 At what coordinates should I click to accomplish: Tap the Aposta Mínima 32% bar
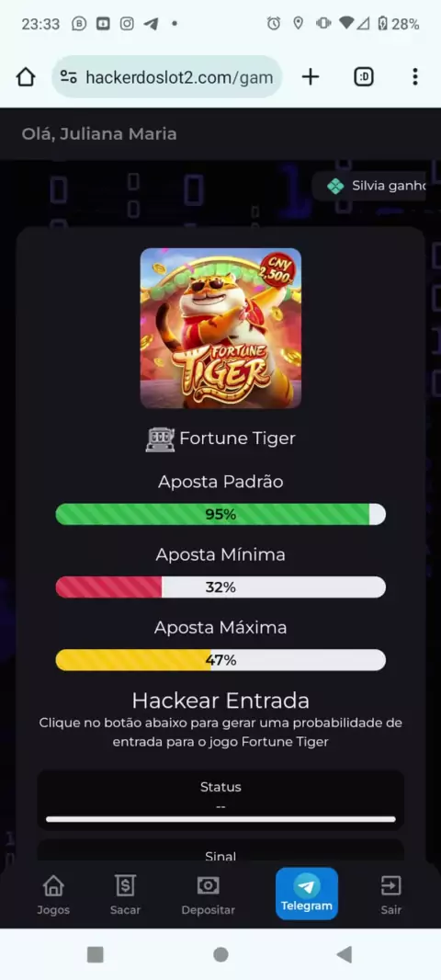point(220,587)
